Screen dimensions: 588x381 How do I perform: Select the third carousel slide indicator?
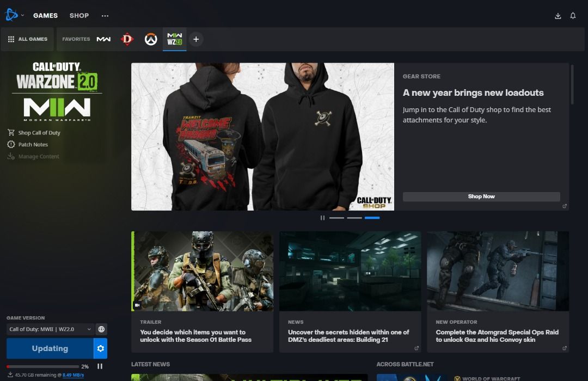[372, 218]
